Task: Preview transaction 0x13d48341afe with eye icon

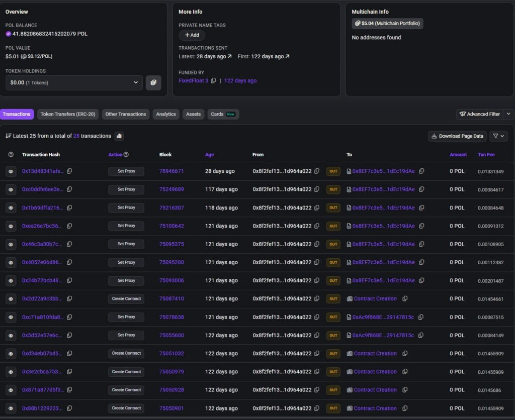Action: tap(11, 171)
